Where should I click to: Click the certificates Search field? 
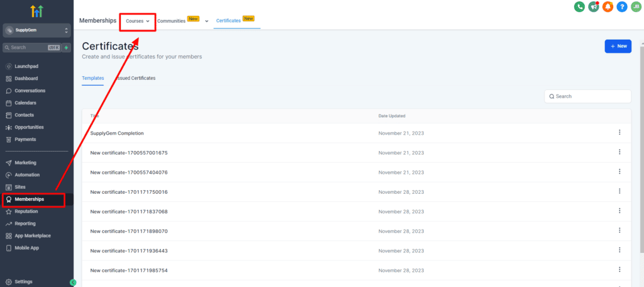tap(588, 96)
